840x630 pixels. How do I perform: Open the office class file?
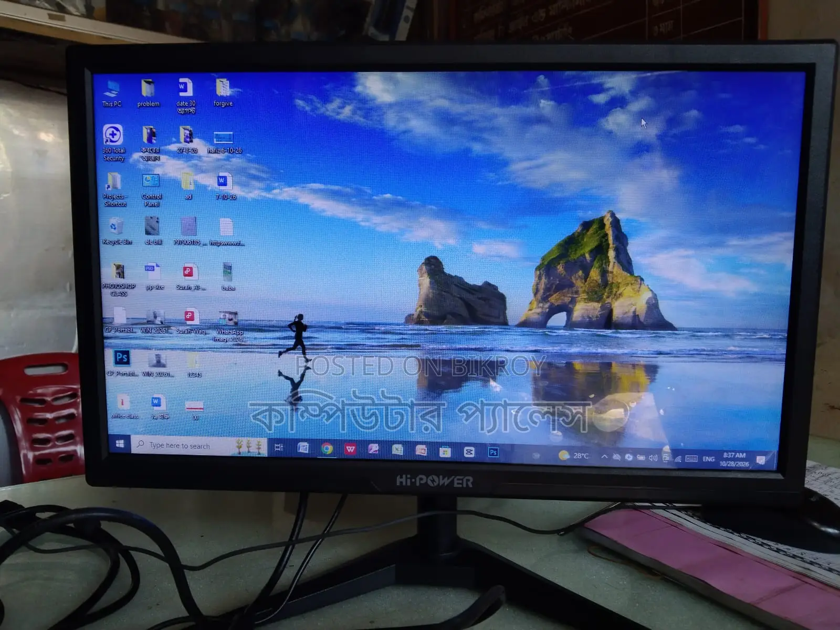point(124,406)
